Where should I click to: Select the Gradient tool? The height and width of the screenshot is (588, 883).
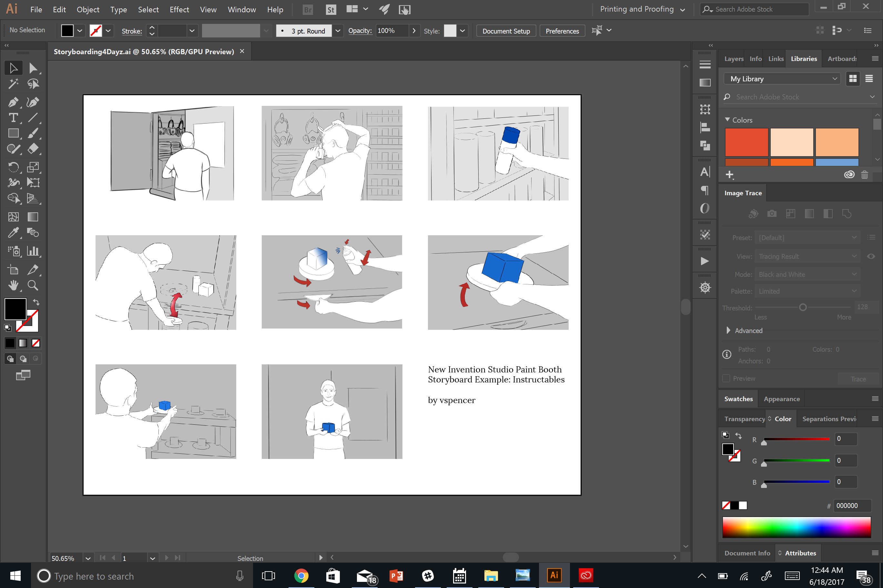pos(33,217)
